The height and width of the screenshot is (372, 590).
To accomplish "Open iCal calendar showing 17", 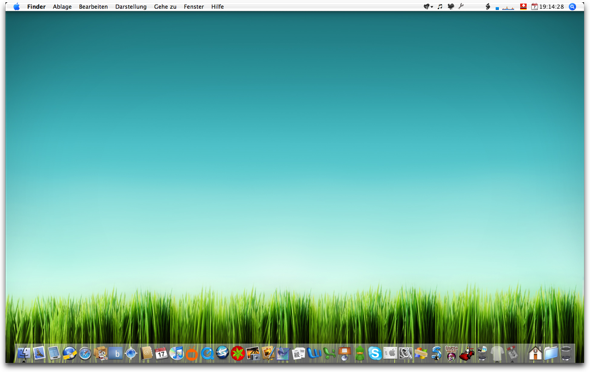I will tap(161, 353).
